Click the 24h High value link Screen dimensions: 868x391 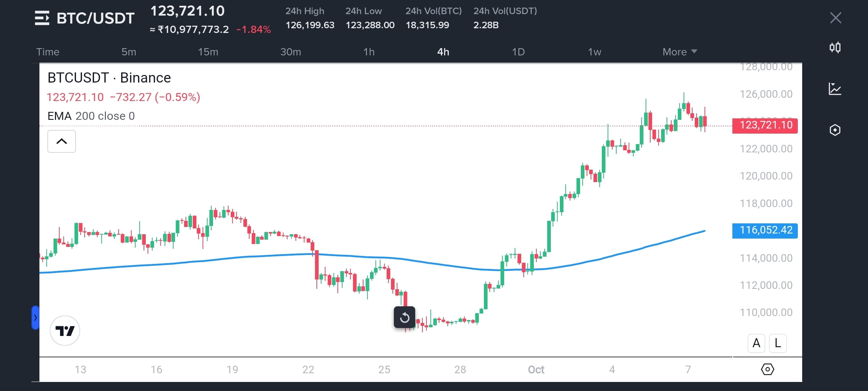pyautogui.click(x=310, y=25)
